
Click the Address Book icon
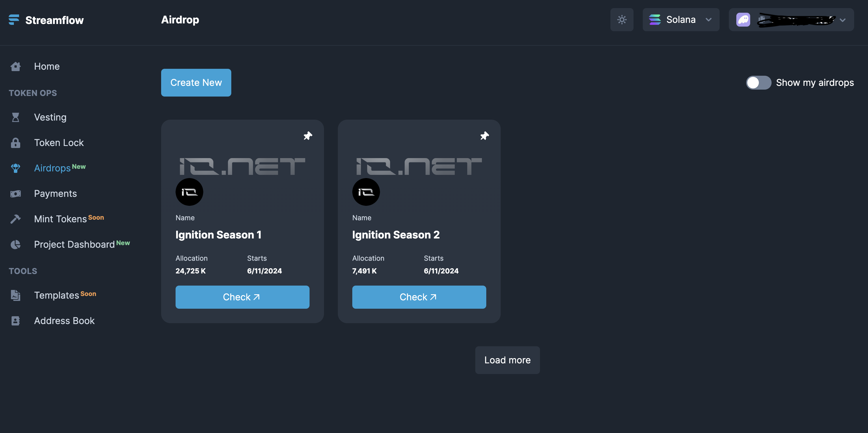coord(16,321)
